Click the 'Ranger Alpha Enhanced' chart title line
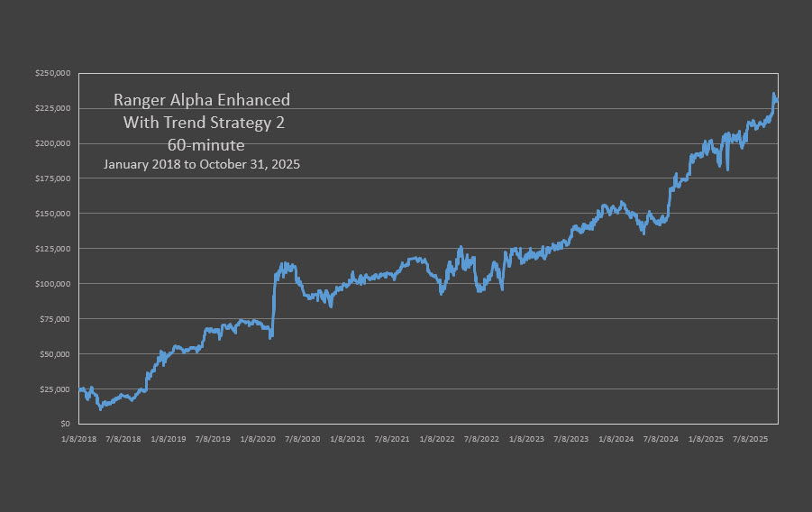The image size is (812, 512). tap(202, 100)
